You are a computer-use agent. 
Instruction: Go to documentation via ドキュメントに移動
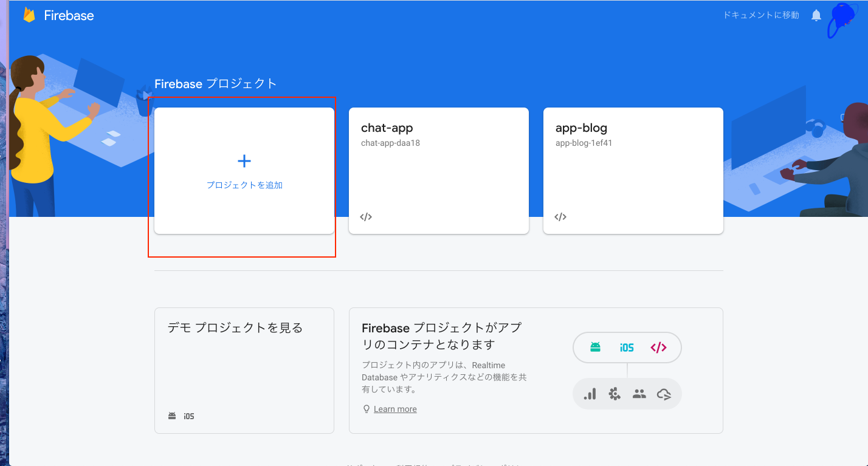(x=760, y=15)
